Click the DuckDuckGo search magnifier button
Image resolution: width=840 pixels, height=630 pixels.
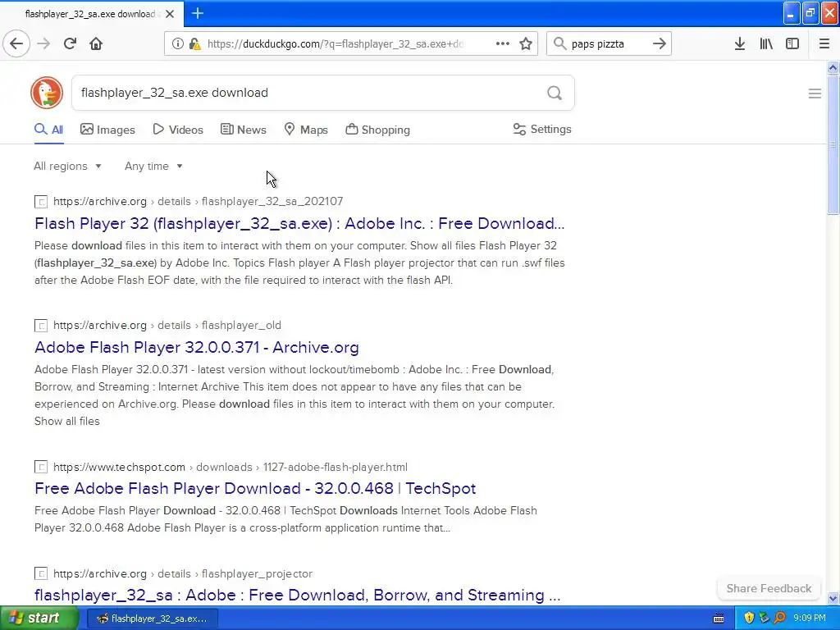point(555,94)
